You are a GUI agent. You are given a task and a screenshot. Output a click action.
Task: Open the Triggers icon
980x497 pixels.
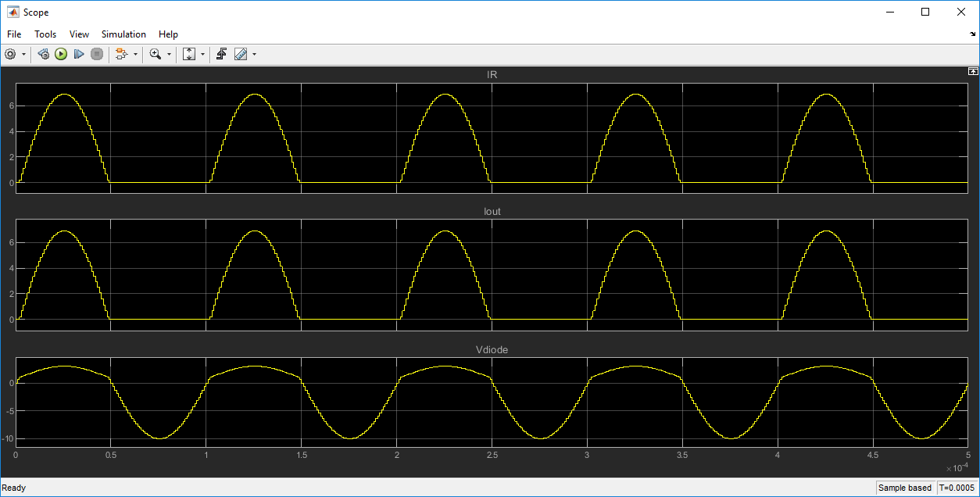[x=222, y=54]
